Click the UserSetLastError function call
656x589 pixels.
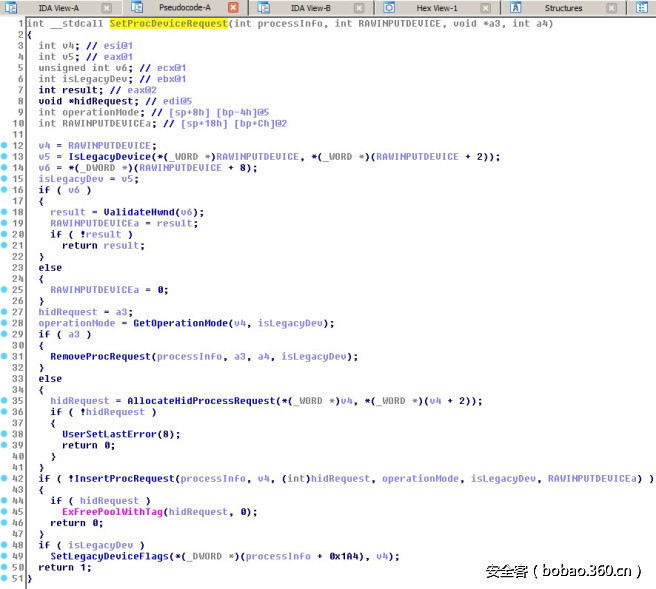(110, 434)
